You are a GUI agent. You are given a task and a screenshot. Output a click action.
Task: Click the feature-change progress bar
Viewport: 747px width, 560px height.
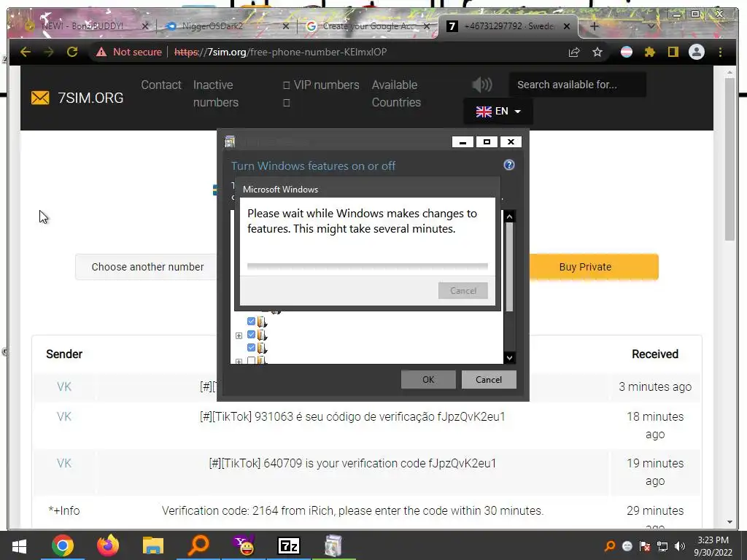[x=368, y=266]
